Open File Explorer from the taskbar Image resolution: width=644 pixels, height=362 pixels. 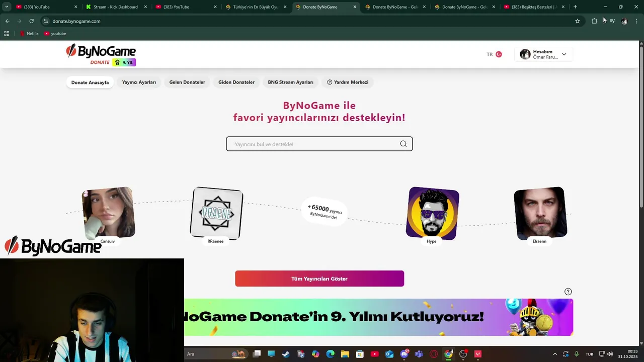point(345,354)
